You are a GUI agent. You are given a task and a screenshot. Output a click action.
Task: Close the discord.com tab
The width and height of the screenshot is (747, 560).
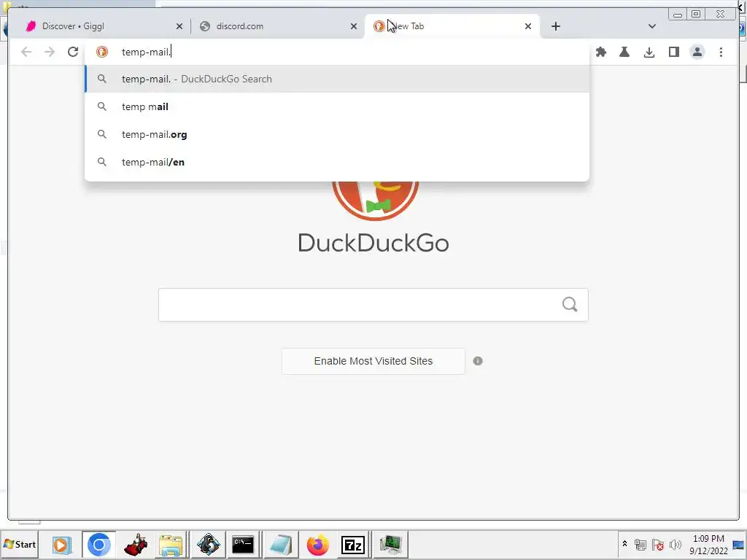pos(354,27)
